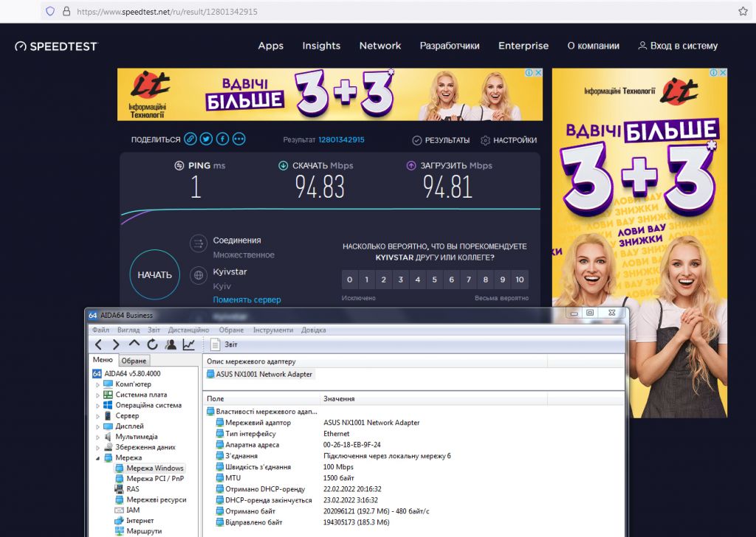Click the browser address bar URL
756x537 pixels.
(168, 11)
